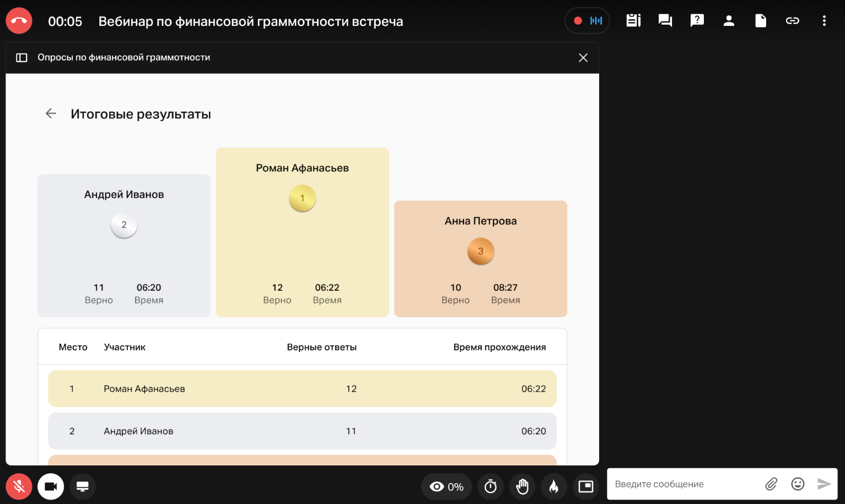This screenshot has width=845, height=504.
Task: Open the files document icon
Action: pos(761,21)
